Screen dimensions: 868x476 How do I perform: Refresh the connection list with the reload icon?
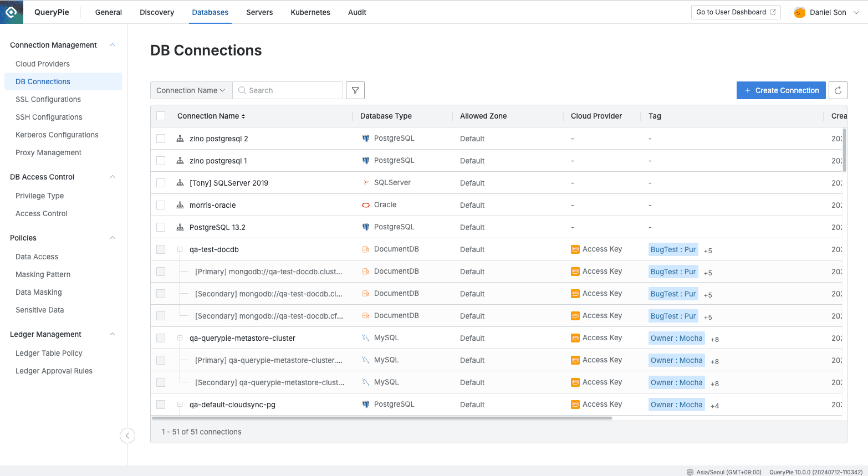[838, 90]
